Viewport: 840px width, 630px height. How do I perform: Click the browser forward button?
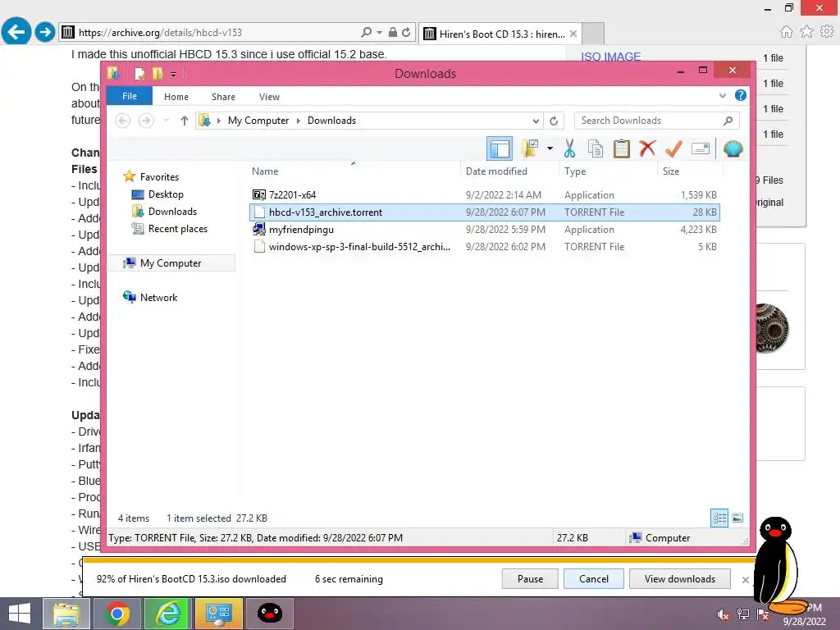pos(45,32)
